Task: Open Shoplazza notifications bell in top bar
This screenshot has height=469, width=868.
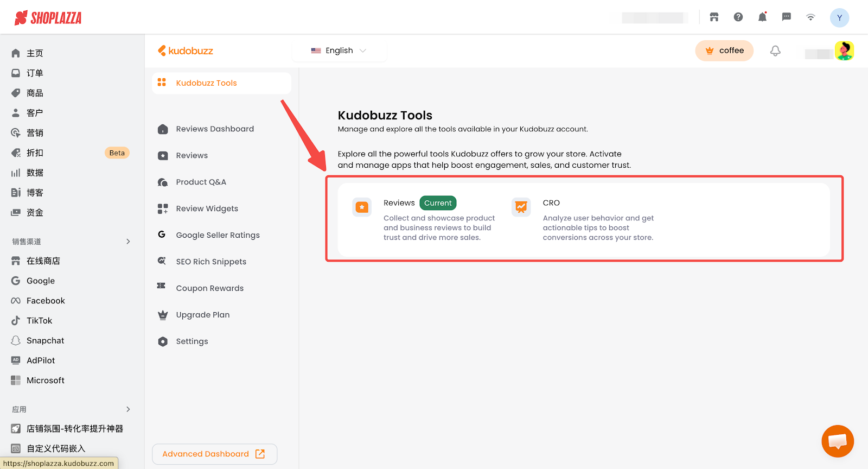Action: (x=762, y=17)
